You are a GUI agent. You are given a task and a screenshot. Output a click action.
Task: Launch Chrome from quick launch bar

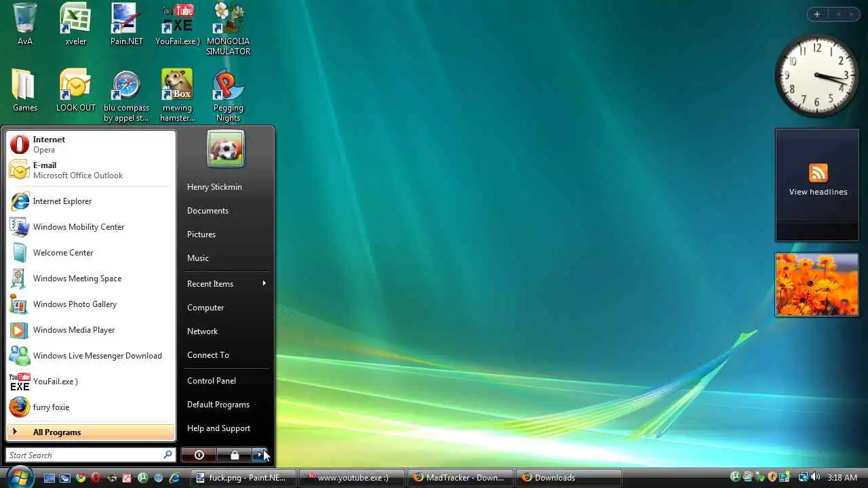81,478
